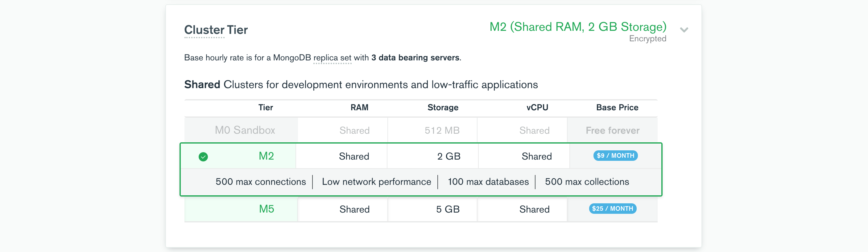Click the Cluster Tier heading
Image resolution: width=868 pixels, height=252 pixels.
point(216,30)
